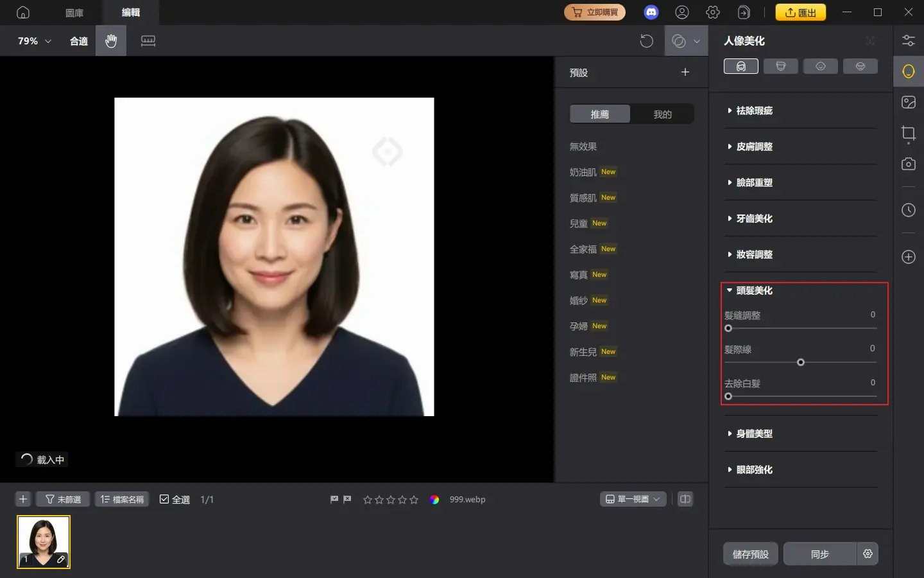The image size is (924, 578).
Task: Open the Discord icon in top bar
Action: (651, 12)
